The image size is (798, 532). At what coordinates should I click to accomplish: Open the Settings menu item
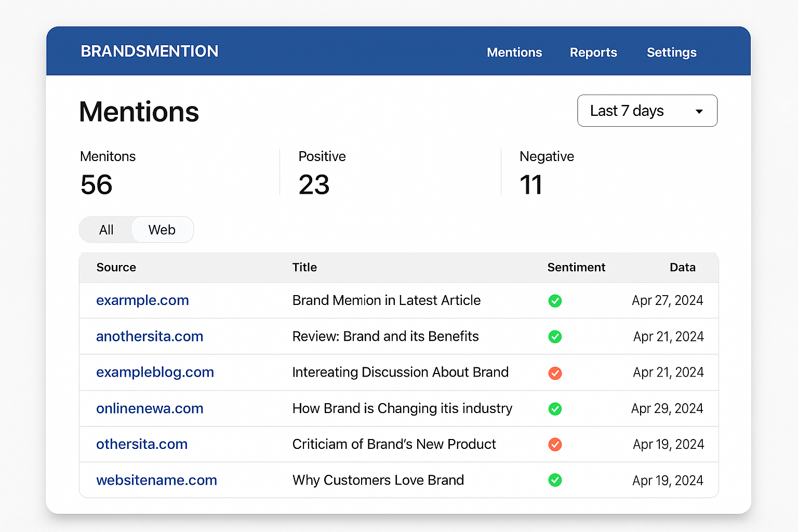tap(671, 52)
